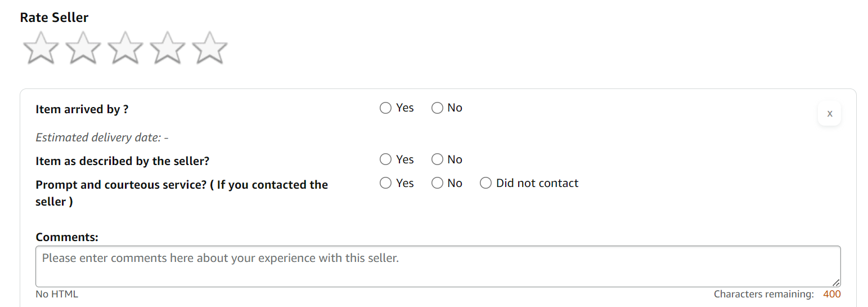Click into the seller comments text box
This screenshot has width=868, height=307.
(438, 266)
